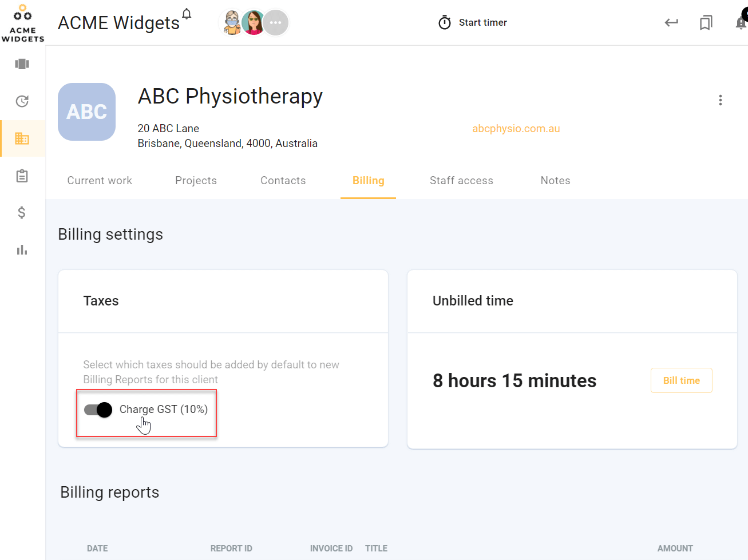Open the clipboard tasks sidebar icon
Screen dimensions: 748x560
tap(22, 176)
